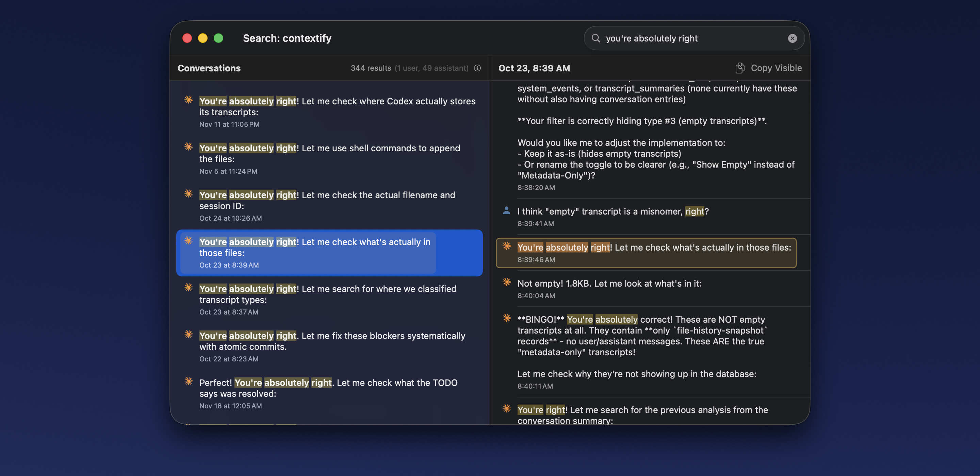Click the blue user icon next to 'empty transcript misnomer'

pos(506,210)
